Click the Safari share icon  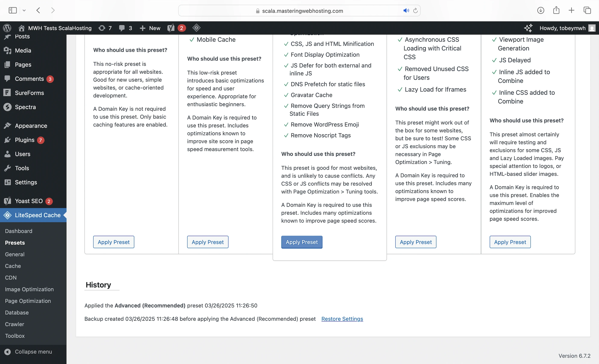[556, 10]
